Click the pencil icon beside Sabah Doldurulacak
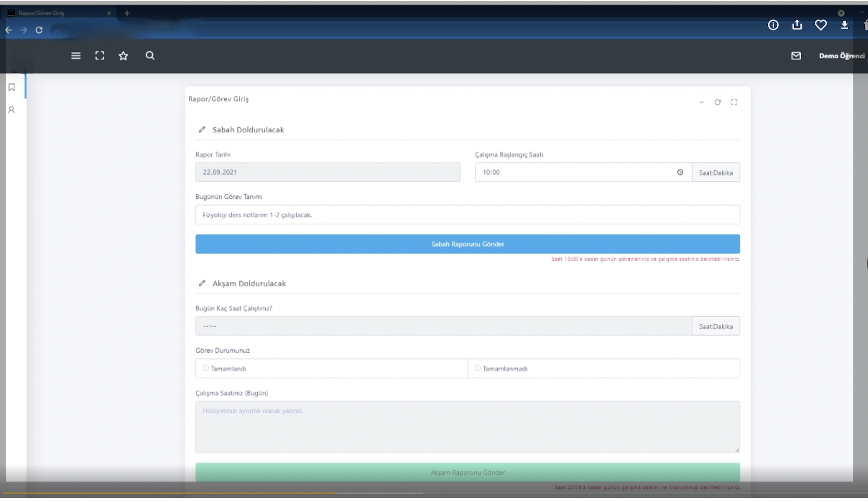Viewport: 868px width, 502px height. [202, 130]
